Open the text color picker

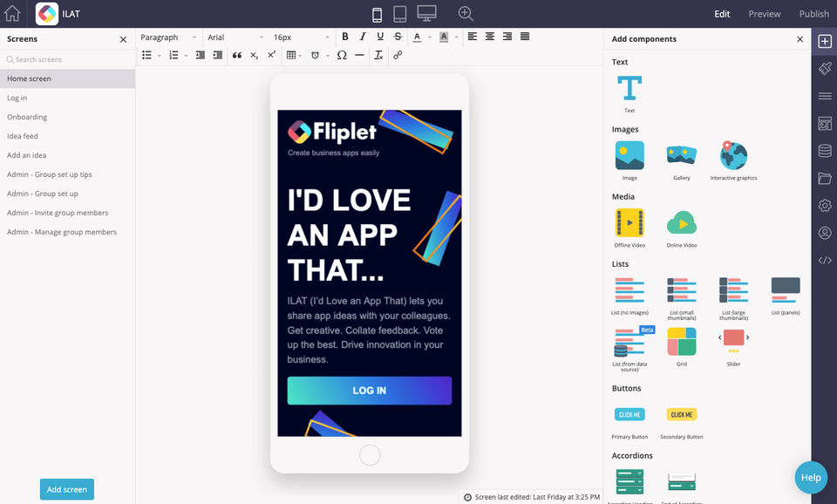(x=417, y=37)
